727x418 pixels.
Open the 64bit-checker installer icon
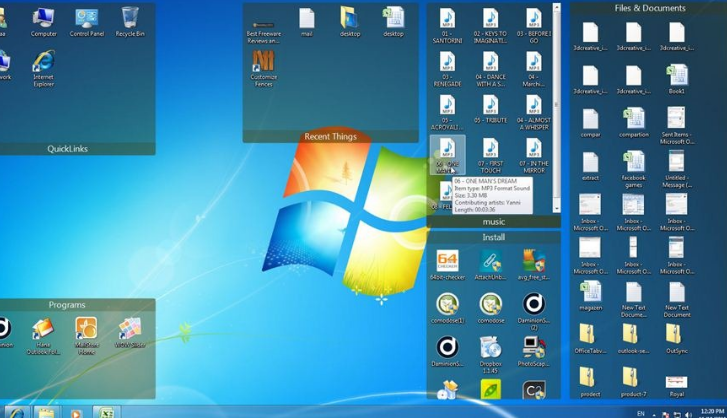tap(447, 264)
